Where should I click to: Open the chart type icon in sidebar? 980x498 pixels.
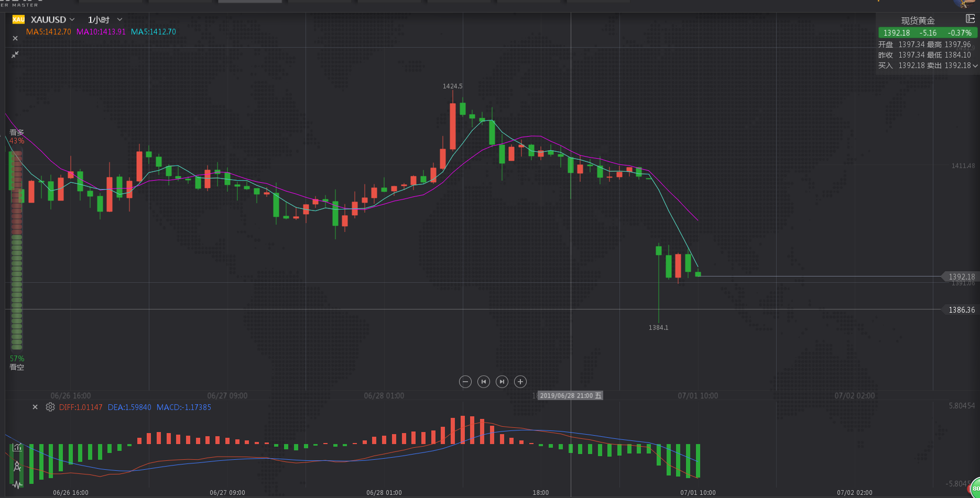17,447
